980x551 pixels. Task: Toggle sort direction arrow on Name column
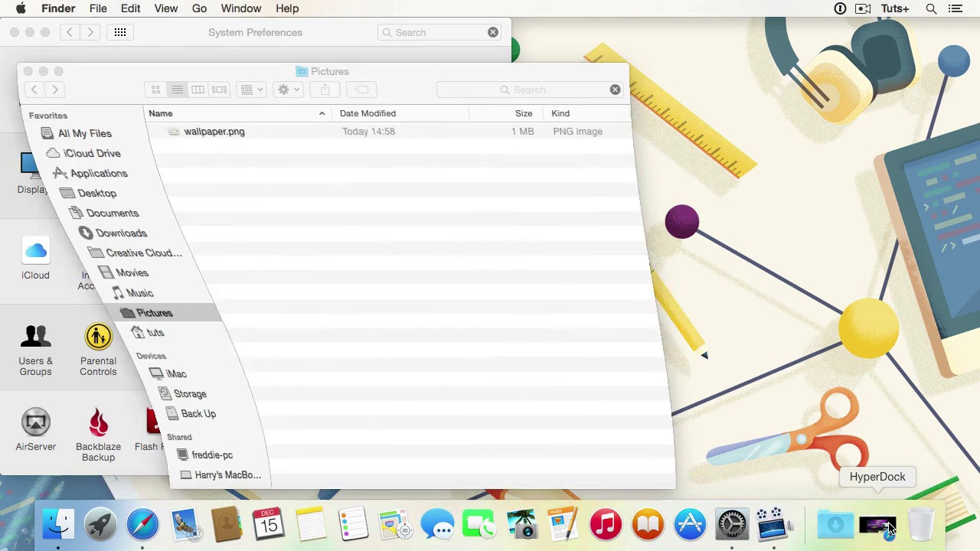tap(322, 113)
